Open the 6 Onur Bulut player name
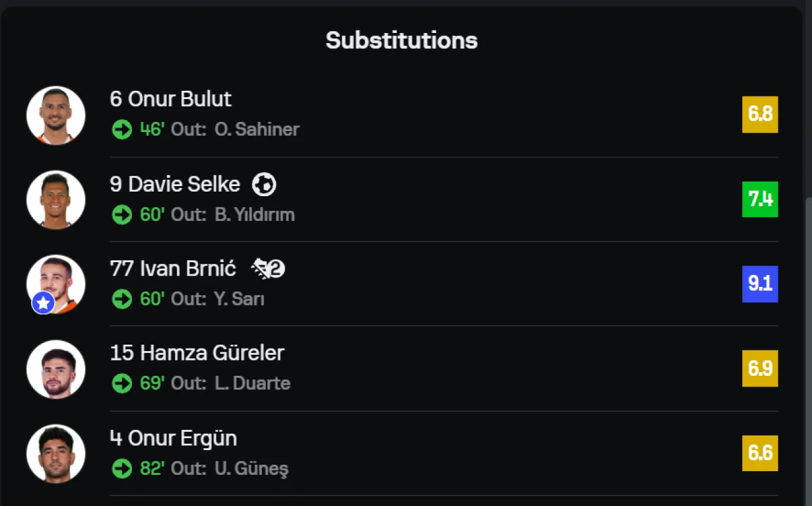 171,99
